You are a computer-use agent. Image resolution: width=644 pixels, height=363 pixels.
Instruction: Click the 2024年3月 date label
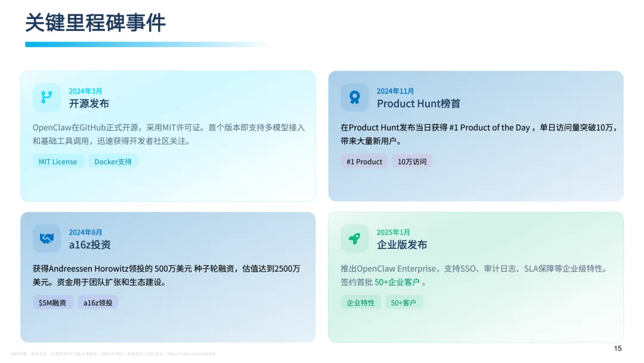[85, 91]
